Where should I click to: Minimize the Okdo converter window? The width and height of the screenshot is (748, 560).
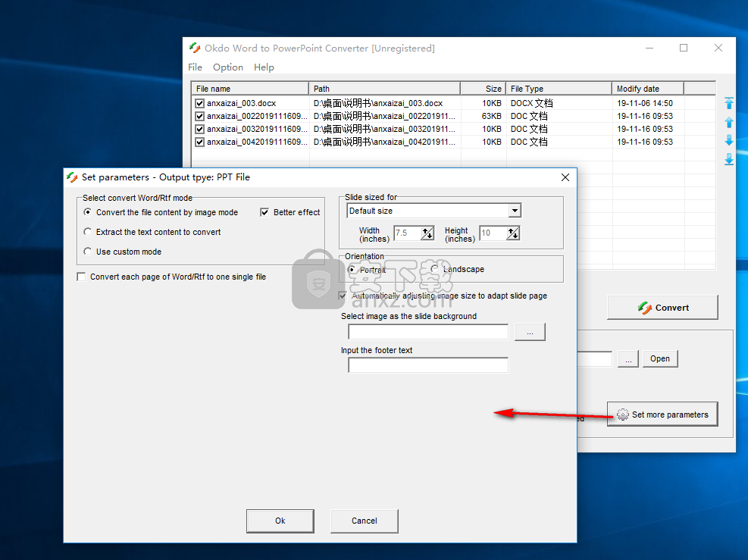coord(649,48)
